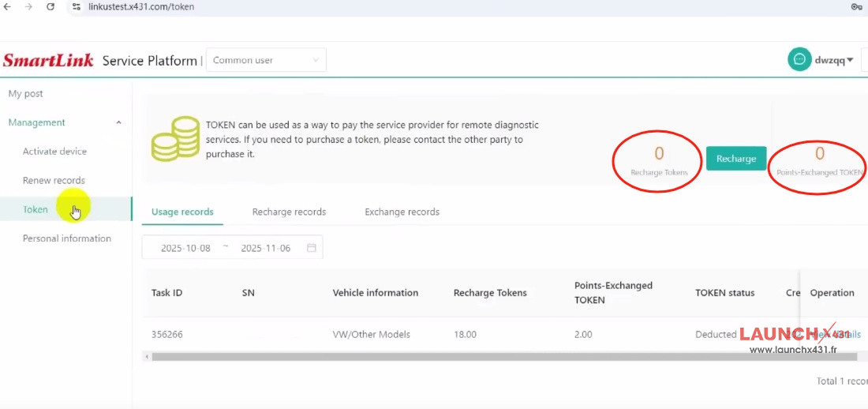Open Activate device page
This screenshot has height=409, width=868.
pyautogui.click(x=54, y=152)
